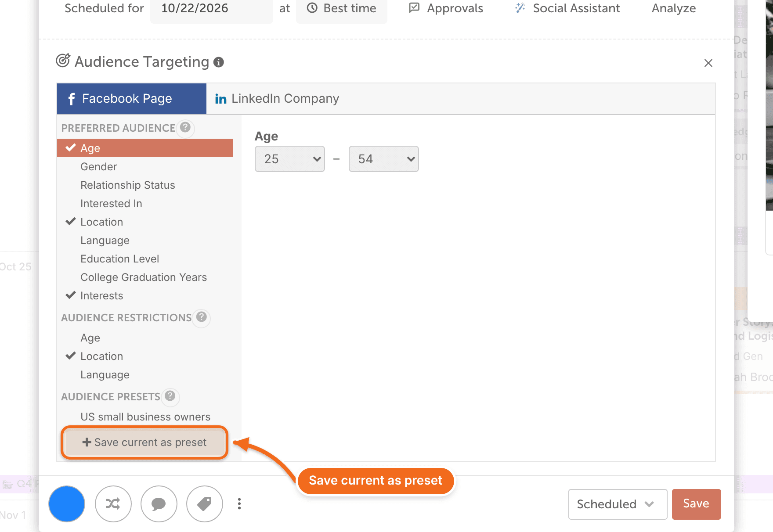The height and width of the screenshot is (532, 773).
Task: Open the maximum age dropdown showing 54
Action: point(384,159)
